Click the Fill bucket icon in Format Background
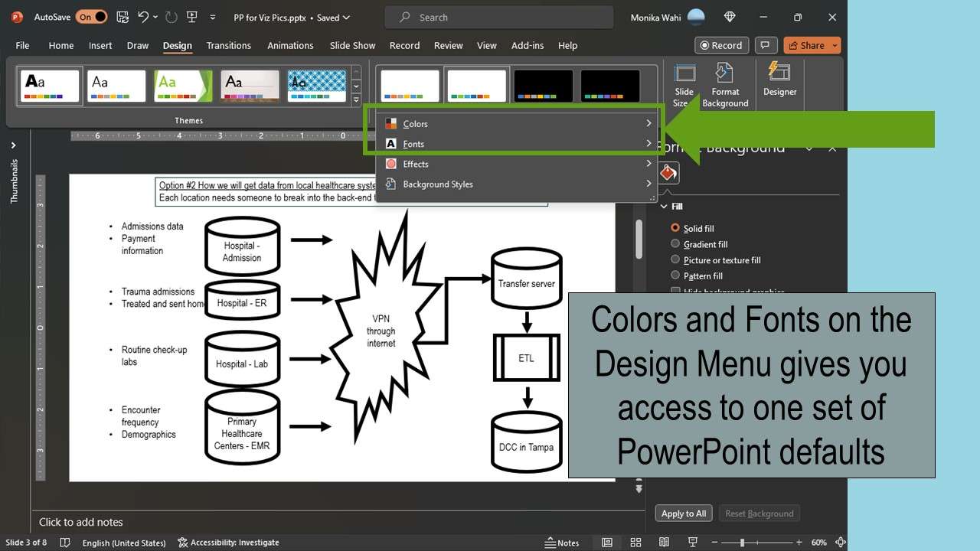The width and height of the screenshot is (980, 551). coord(667,172)
